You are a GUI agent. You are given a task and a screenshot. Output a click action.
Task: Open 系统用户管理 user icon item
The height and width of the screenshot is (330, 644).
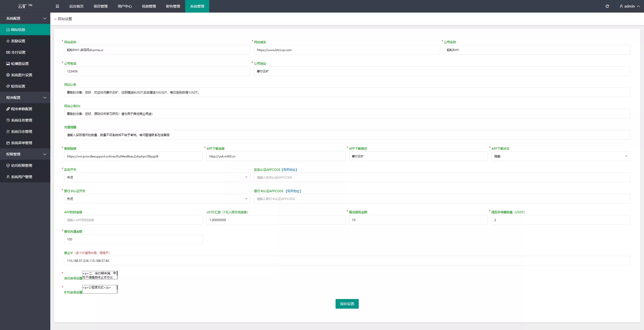click(21, 177)
